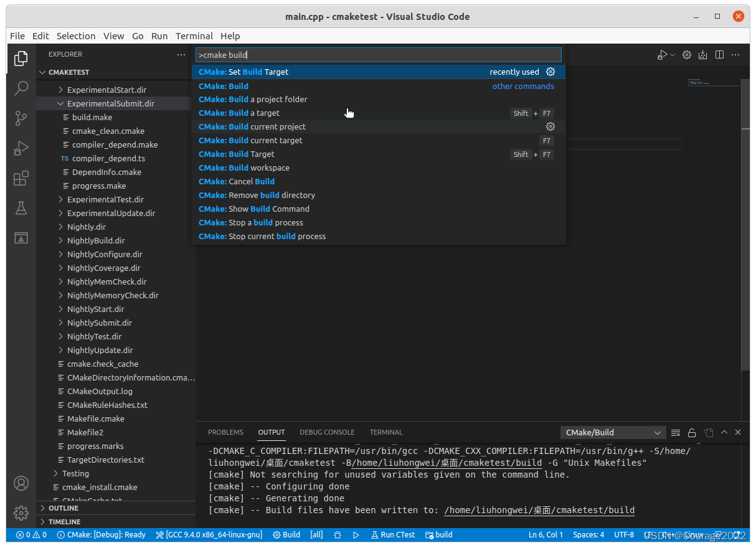The image size is (756, 548).
Task: Expand the ExperimentalStart.dir folder
Action: (60, 90)
